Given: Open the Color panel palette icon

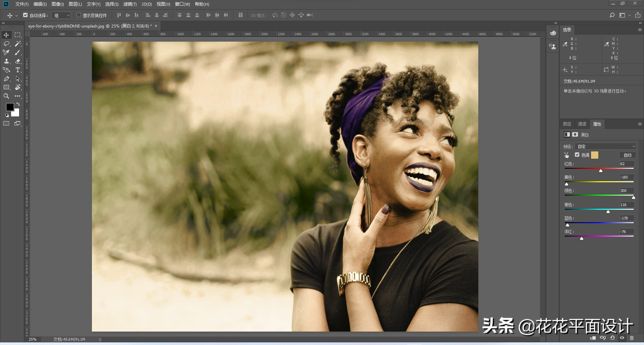Looking at the screenshot, I should click(x=553, y=33).
